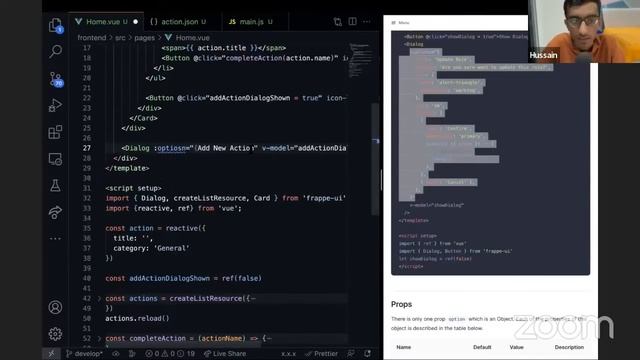The height and width of the screenshot is (360, 640).
Task: Click Default column header in props table
Action: pyautogui.click(x=482, y=347)
